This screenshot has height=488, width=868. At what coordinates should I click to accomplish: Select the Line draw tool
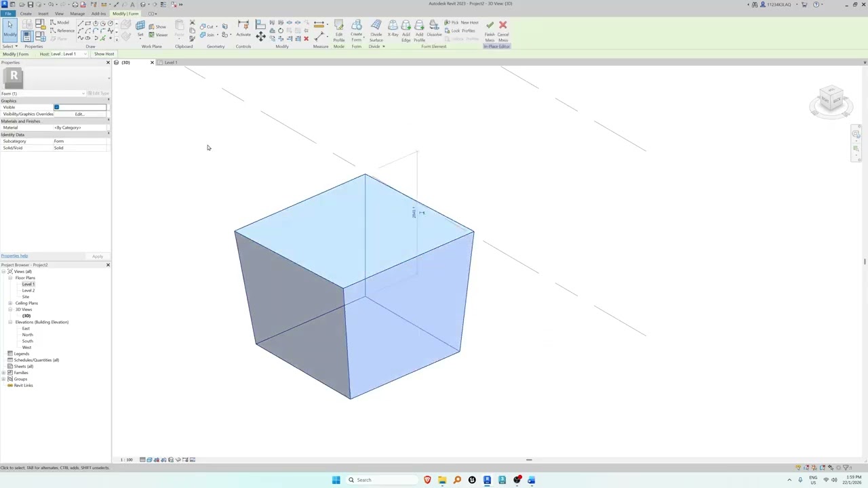[x=81, y=24]
